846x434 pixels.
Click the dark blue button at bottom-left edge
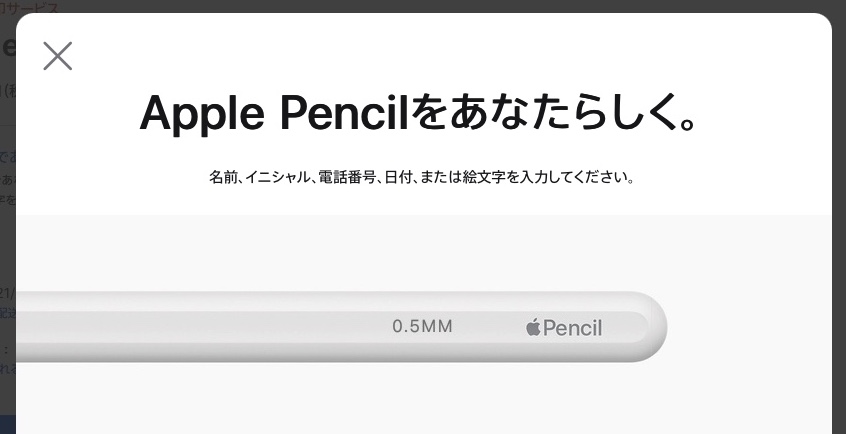tap(8, 425)
